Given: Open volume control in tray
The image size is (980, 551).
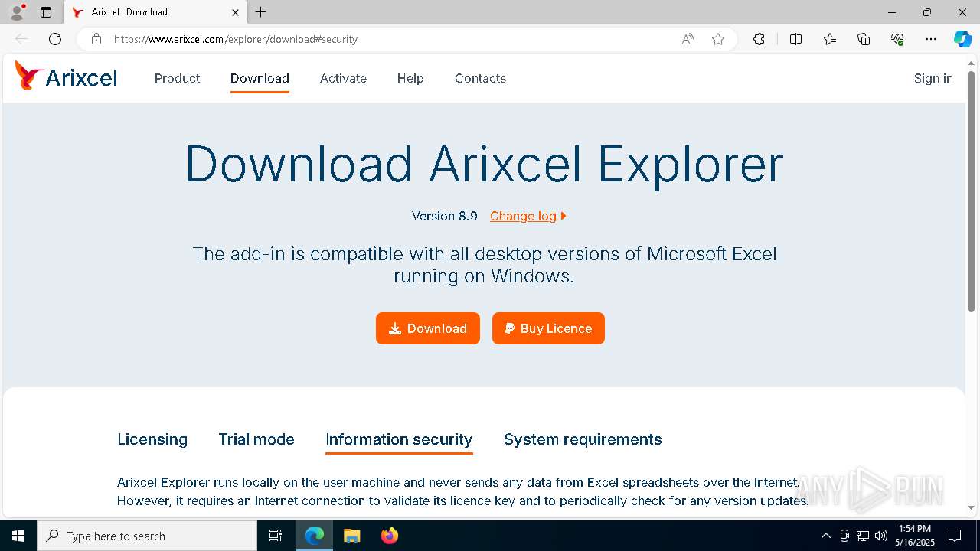Looking at the screenshot, I should coord(881,536).
